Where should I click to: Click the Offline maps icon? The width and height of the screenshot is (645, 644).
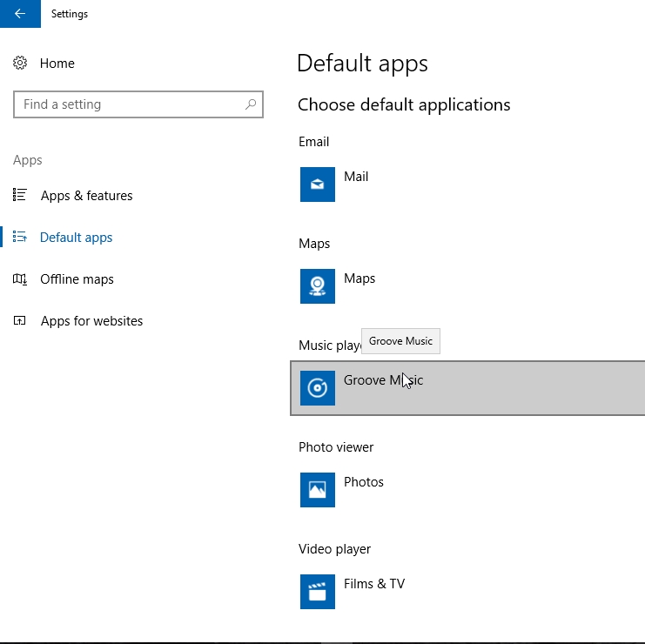pos(20,278)
